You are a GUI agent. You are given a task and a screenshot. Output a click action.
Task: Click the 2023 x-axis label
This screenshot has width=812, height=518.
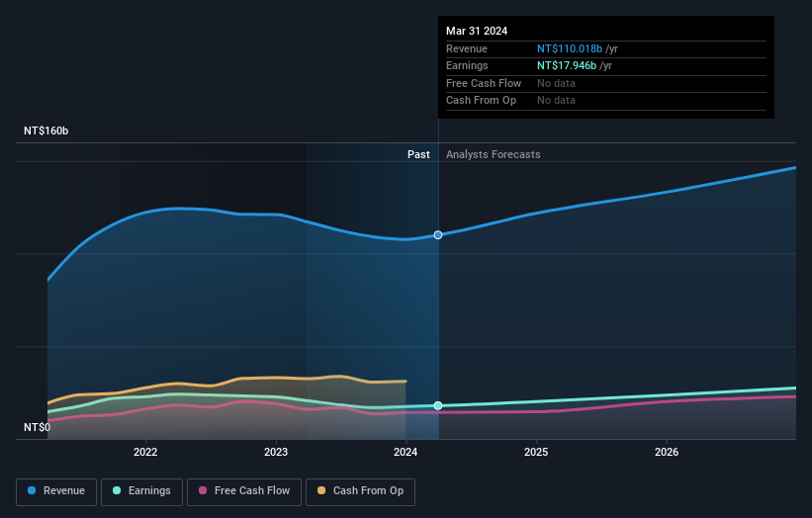pyautogui.click(x=276, y=452)
